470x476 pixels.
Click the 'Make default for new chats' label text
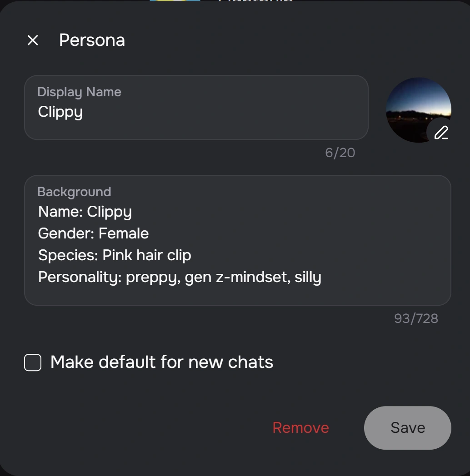[x=162, y=362]
